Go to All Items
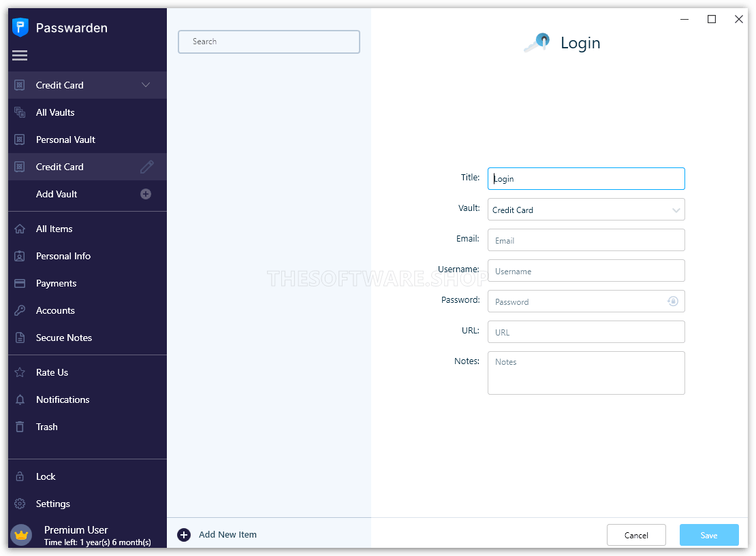This screenshot has height=556, width=756. click(54, 229)
